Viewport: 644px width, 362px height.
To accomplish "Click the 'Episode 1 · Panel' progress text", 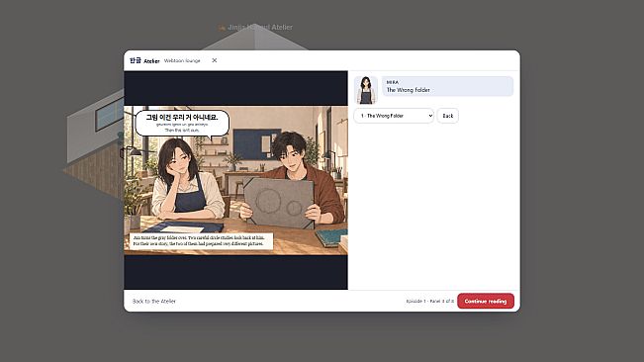I will [x=430, y=302].
